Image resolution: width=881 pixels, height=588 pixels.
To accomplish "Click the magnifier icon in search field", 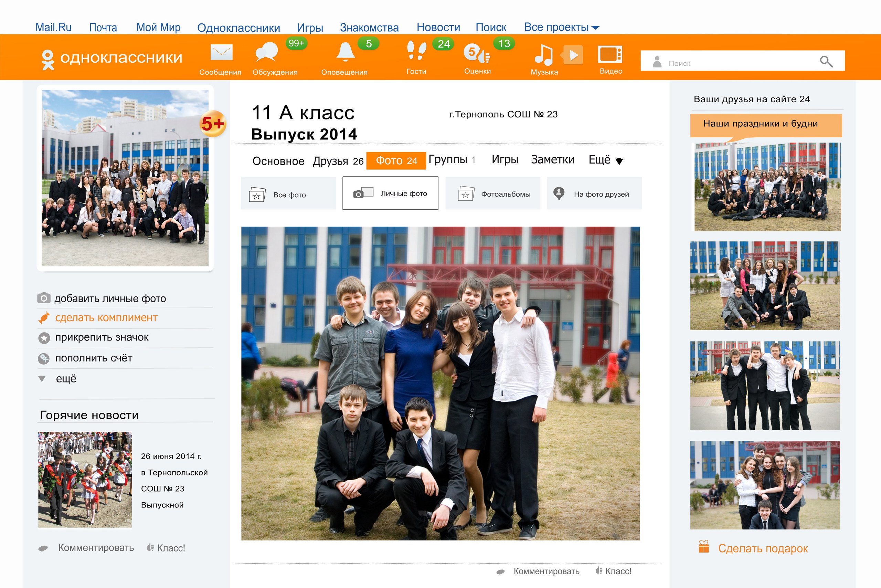I will (x=826, y=62).
